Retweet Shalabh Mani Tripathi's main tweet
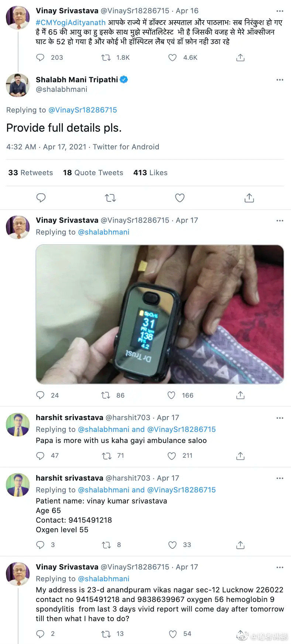Screen dimensions: 291x644 pos(110,198)
